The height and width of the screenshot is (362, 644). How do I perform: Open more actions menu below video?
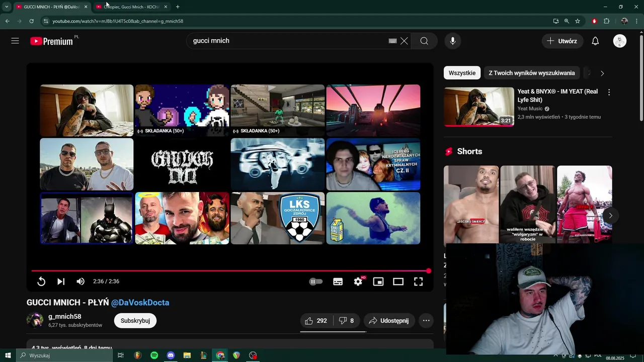[x=426, y=321]
